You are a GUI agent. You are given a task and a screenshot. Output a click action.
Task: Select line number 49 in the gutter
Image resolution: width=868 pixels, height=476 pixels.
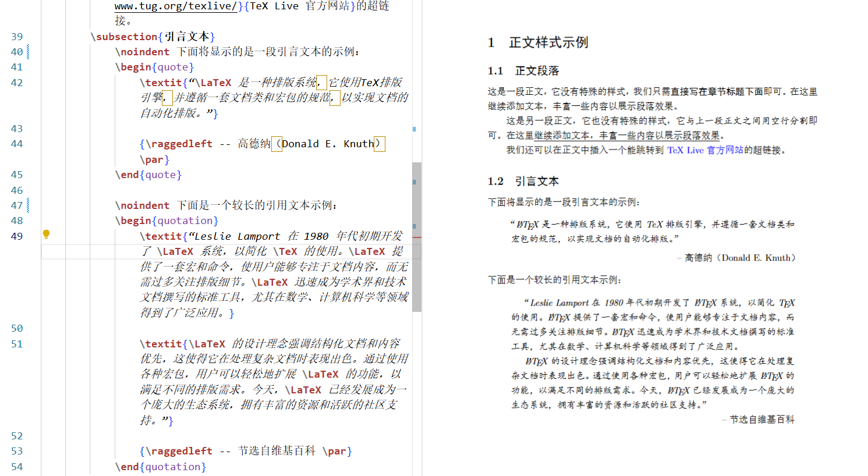pos(17,236)
